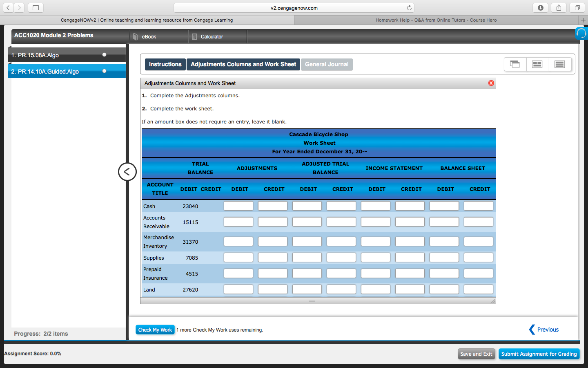Viewport: 588px width, 368px height.
Task: Click the Land balance sheet debit box
Action: point(444,289)
